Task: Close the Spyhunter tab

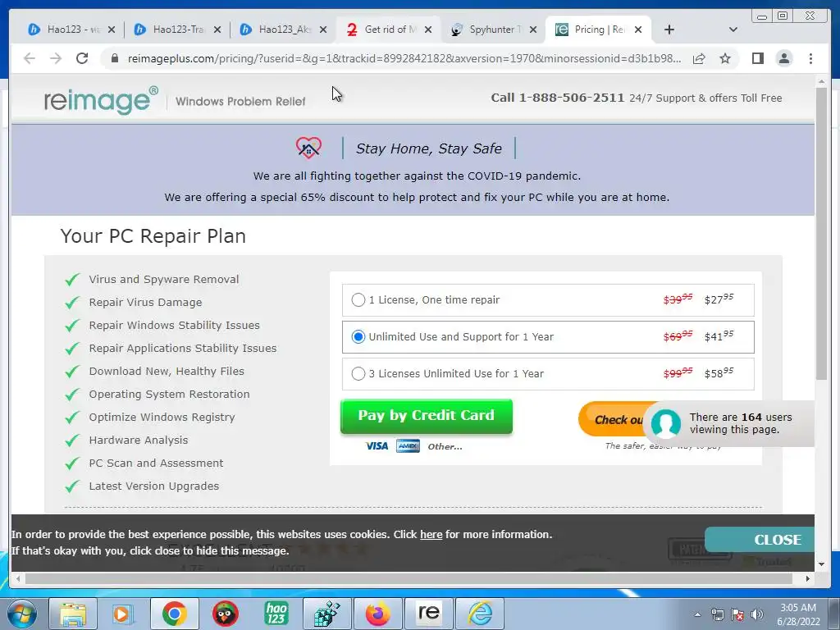Action: [x=533, y=30]
